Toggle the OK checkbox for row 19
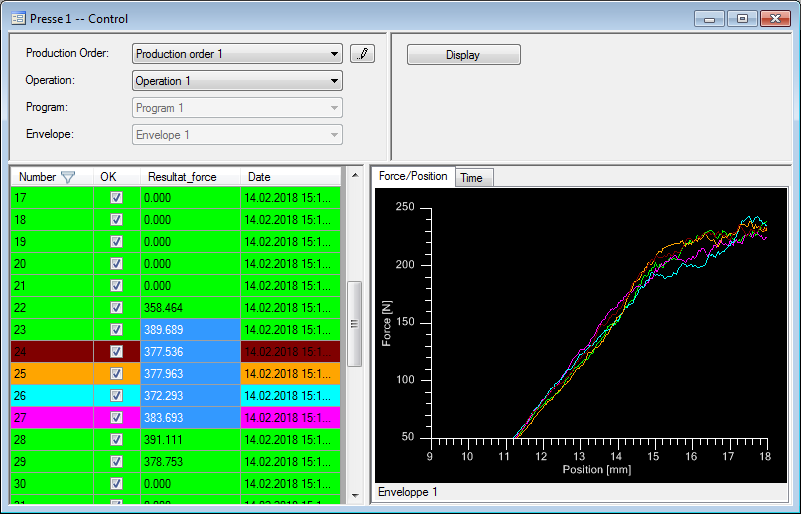 coord(116,242)
